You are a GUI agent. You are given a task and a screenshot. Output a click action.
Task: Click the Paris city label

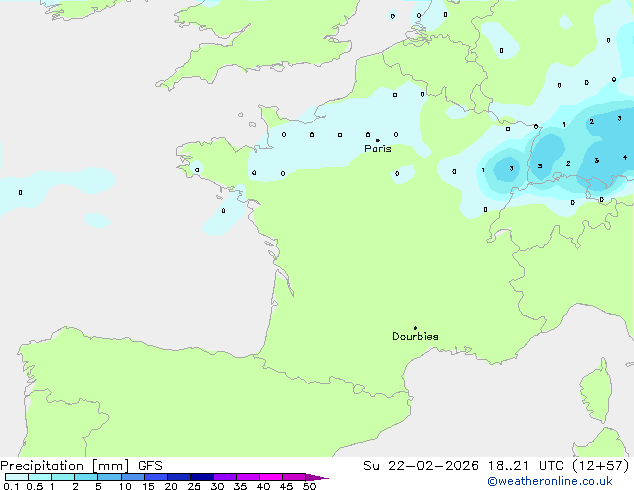point(378,149)
